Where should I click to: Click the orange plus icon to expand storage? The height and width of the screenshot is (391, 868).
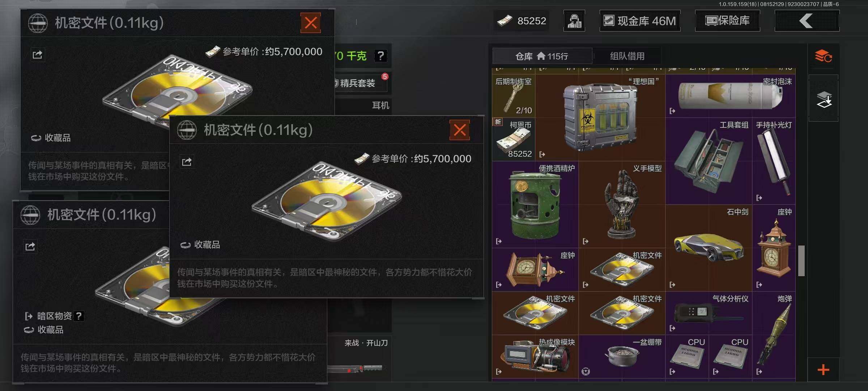pyautogui.click(x=824, y=370)
